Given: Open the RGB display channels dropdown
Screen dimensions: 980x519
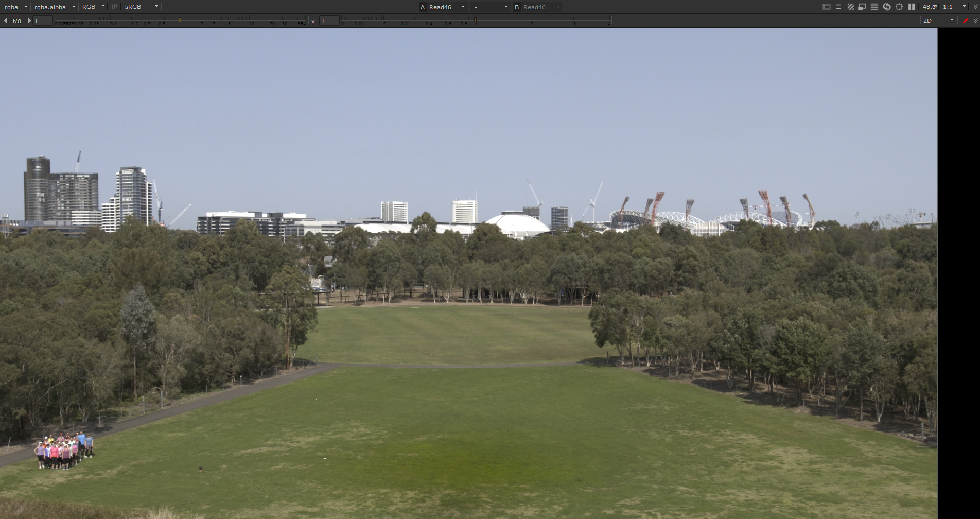Looking at the screenshot, I should tap(93, 7).
